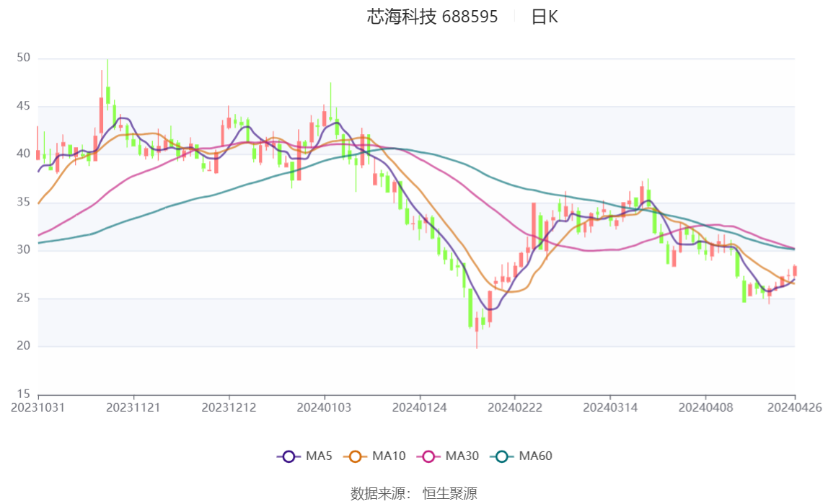Image resolution: width=828 pixels, height=504 pixels.
Task: Click the y-axis value 50
Action: coord(23,58)
